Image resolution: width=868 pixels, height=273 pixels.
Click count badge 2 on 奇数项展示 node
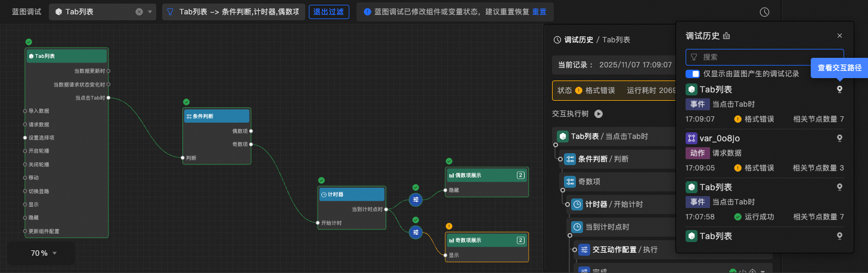pos(520,240)
